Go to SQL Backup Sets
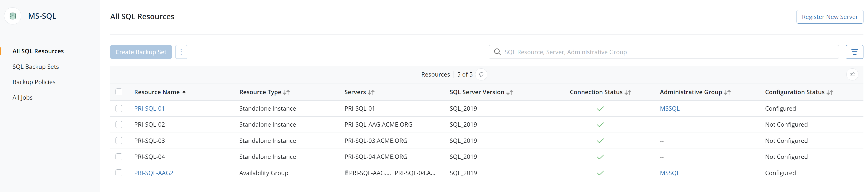Viewport: 868px width, 192px height. pos(36,67)
